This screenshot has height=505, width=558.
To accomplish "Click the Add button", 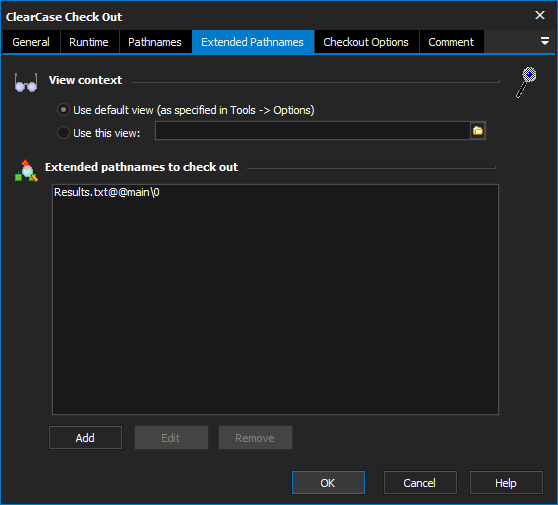I will tap(85, 438).
